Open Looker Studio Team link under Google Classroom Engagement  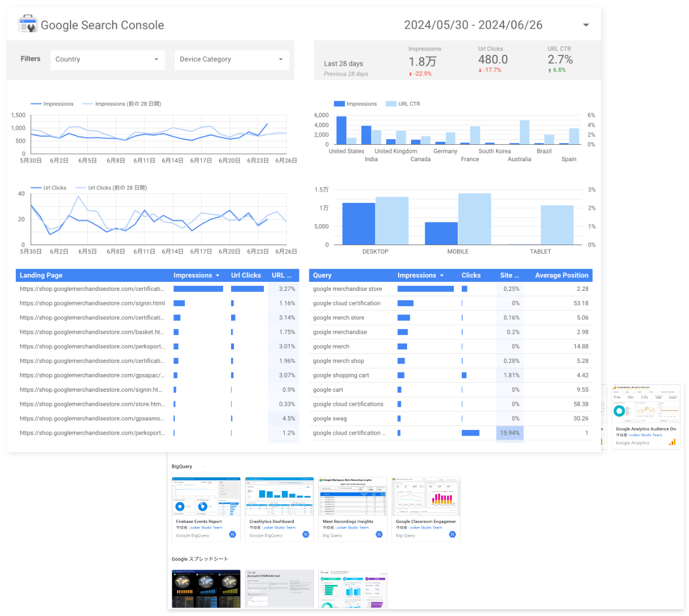[425, 528]
